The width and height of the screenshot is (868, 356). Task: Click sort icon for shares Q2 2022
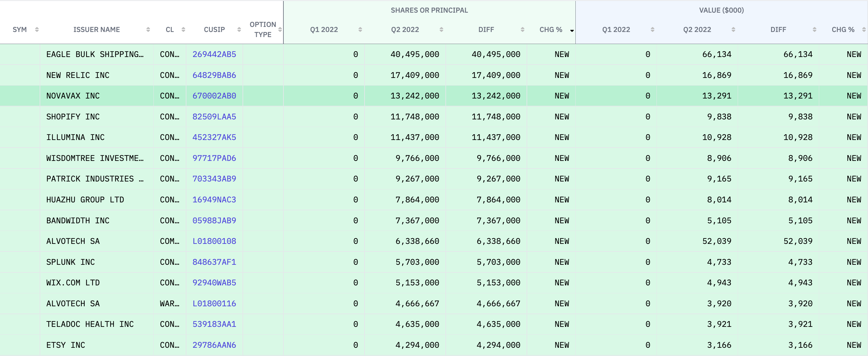tap(441, 30)
